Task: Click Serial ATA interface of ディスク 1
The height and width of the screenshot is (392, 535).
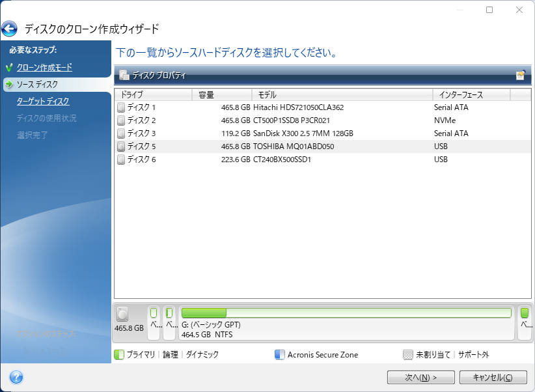Action: coord(451,107)
